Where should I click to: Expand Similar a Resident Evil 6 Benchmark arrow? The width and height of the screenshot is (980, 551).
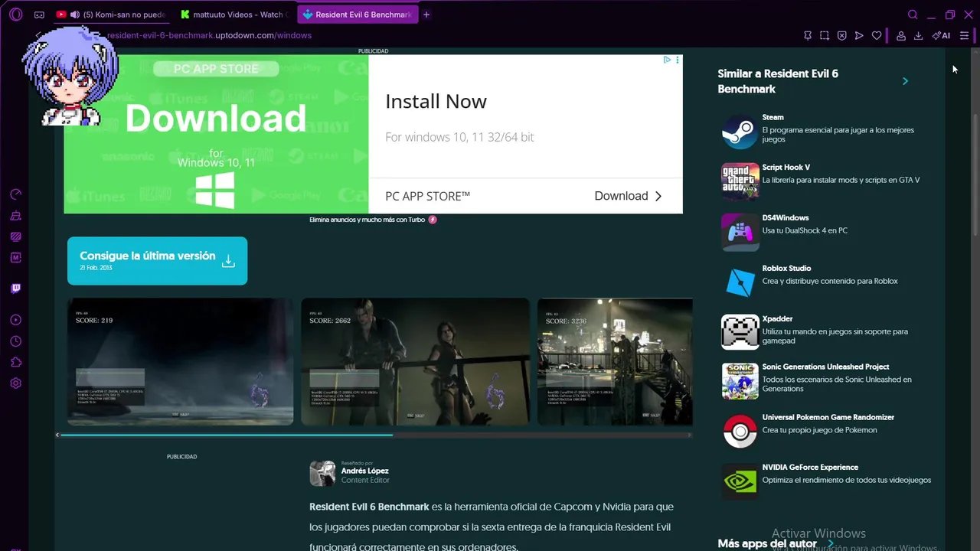tap(905, 81)
